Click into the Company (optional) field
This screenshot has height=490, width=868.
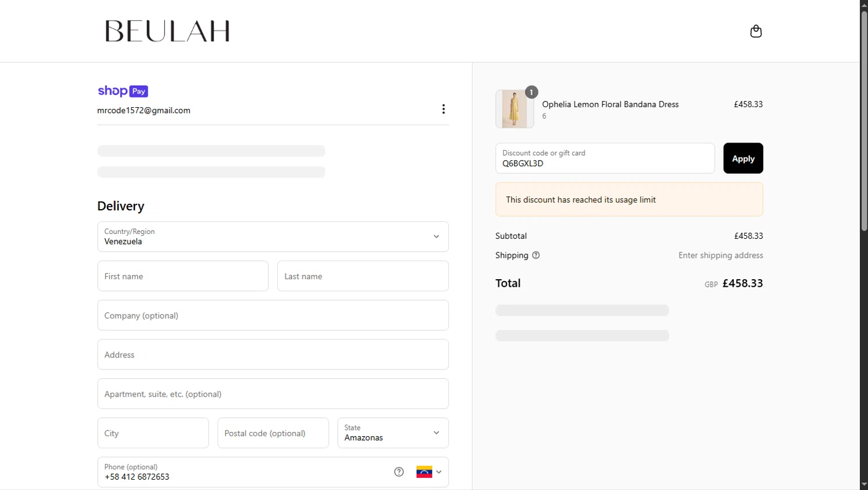pos(273,315)
